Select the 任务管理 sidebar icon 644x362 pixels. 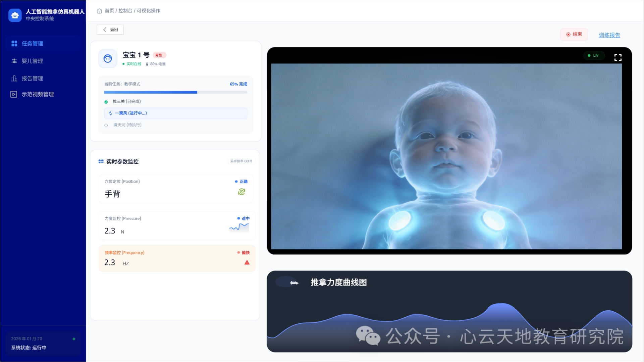tap(14, 44)
